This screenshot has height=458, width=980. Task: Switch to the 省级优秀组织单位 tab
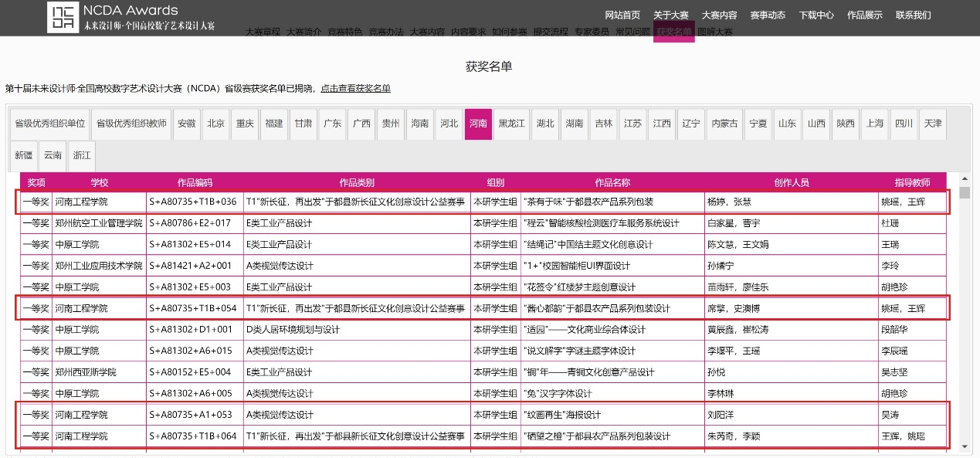[50, 124]
